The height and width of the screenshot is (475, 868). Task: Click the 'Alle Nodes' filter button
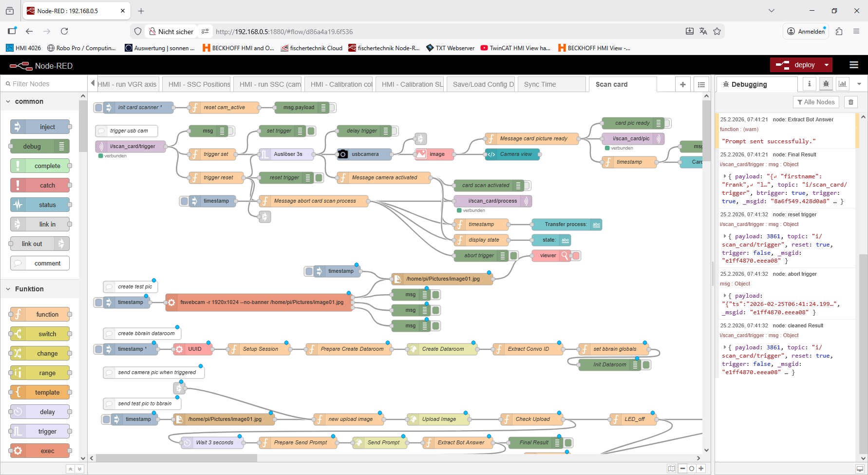tap(816, 102)
